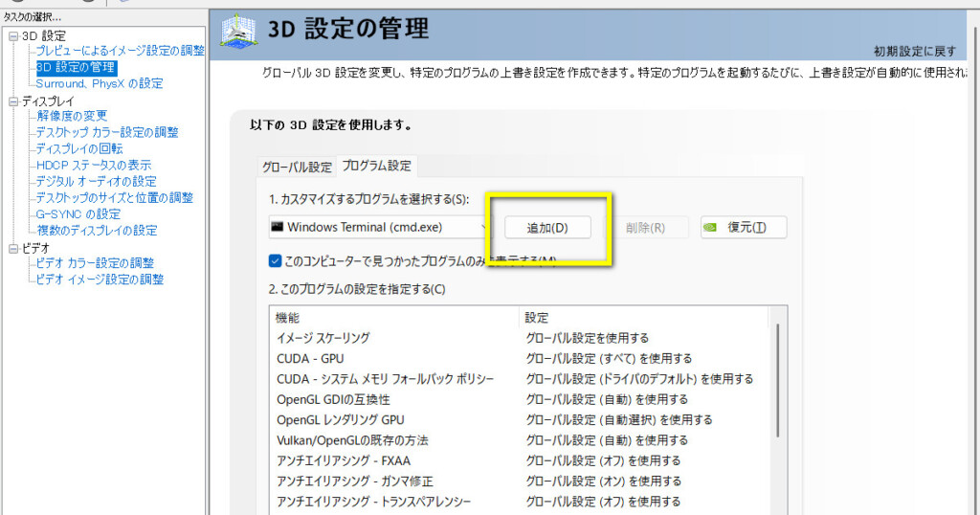Click the 削除(R) button
The height and width of the screenshot is (515, 980).
click(x=646, y=228)
